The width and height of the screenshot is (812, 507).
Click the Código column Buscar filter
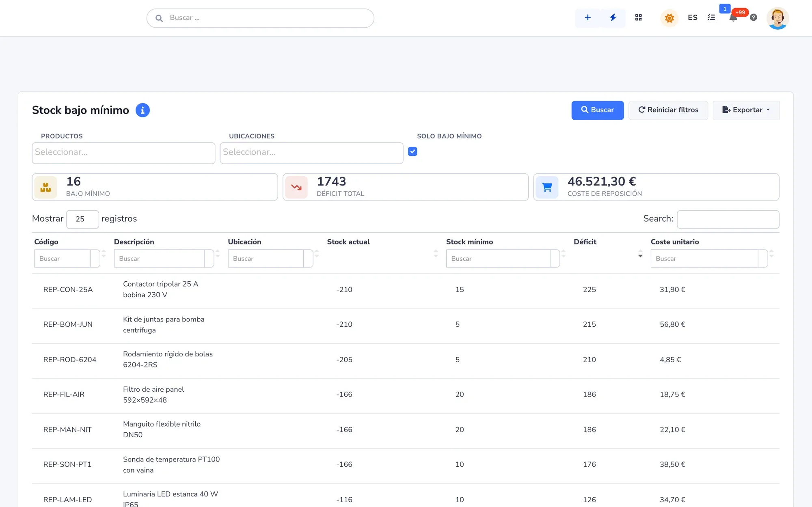pos(67,259)
